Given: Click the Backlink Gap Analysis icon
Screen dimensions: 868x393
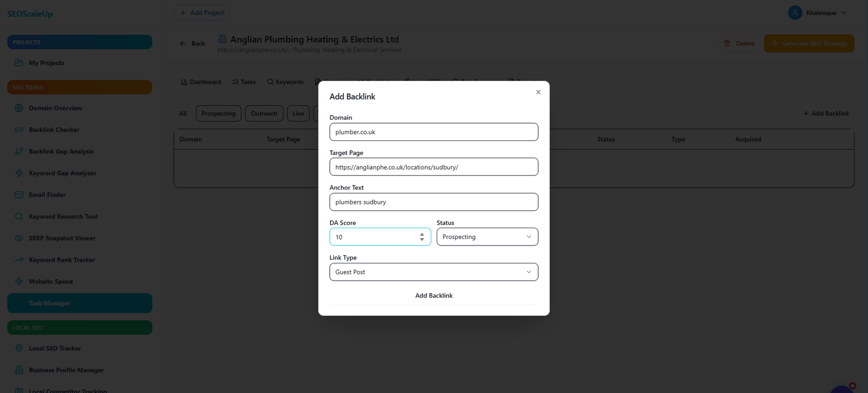Looking at the screenshot, I should point(19,151).
